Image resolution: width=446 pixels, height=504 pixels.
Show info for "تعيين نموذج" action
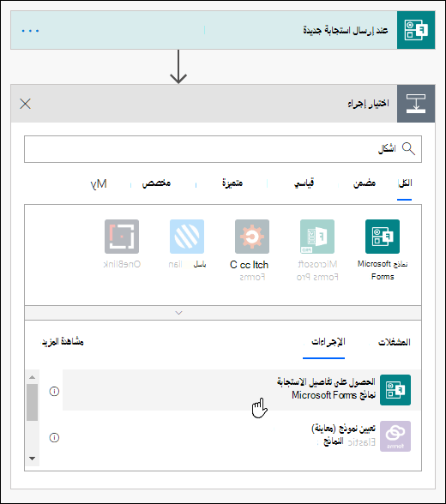click(54, 437)
